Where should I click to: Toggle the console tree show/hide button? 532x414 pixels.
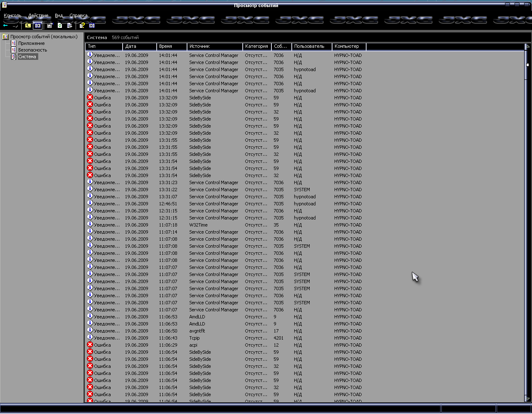[38, 26]
